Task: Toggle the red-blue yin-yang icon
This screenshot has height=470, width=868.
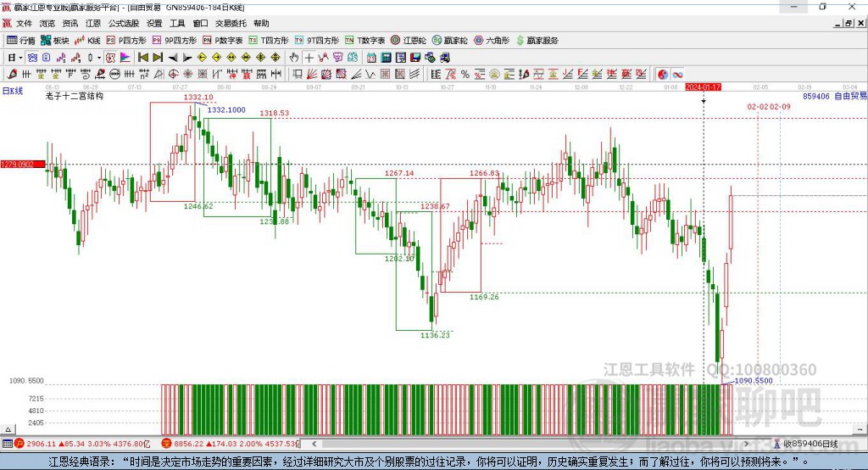Action: point(663,75)
